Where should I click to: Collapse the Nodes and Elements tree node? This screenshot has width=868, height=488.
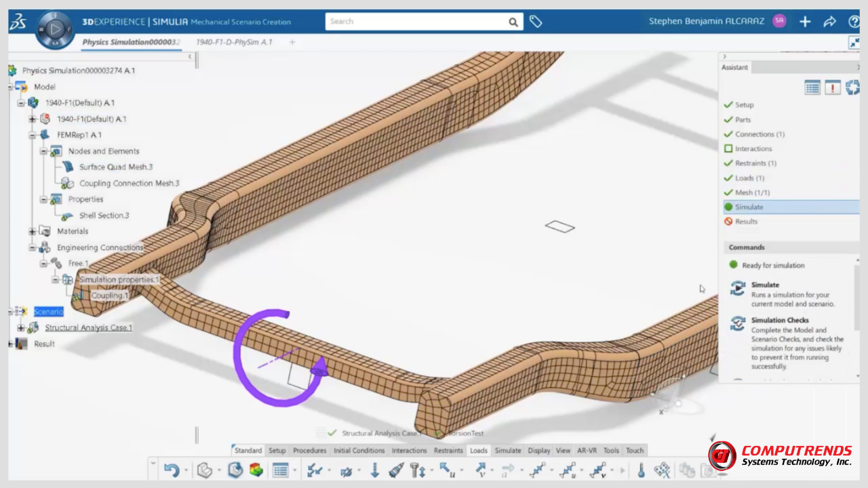43,151
